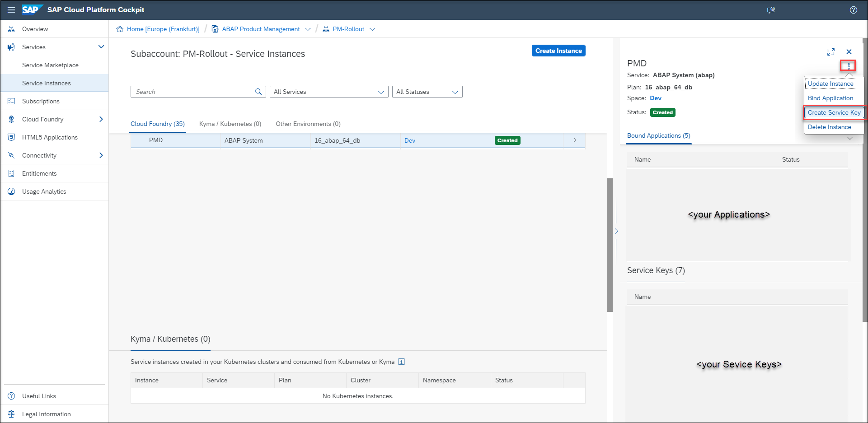This screenshot has width=868, height=423.
Task: Click the ABAP System service cell
Action: [266, 140]
